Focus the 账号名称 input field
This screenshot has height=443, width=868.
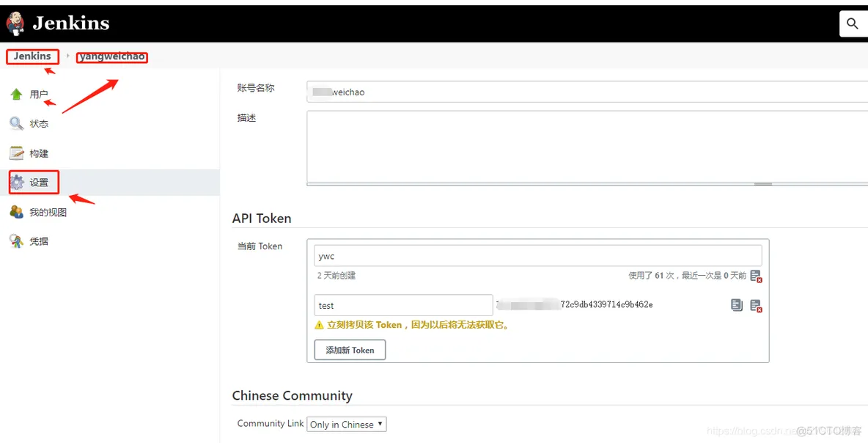click(586, 92)
